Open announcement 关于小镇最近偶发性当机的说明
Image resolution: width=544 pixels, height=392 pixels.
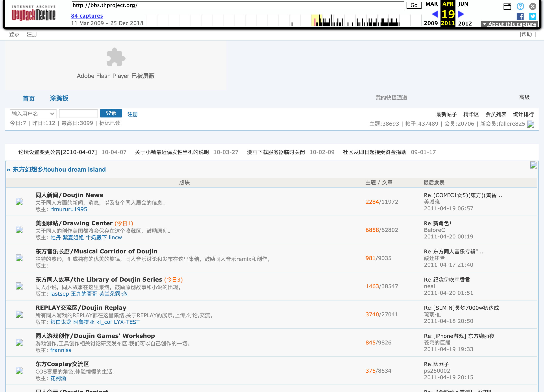coord(172,152)
